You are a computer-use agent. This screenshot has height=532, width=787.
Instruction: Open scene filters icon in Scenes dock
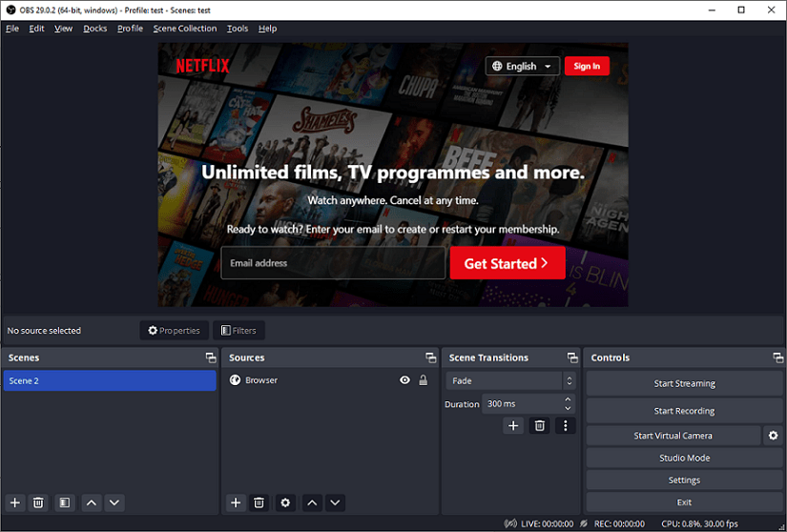[x=65, y=502]
